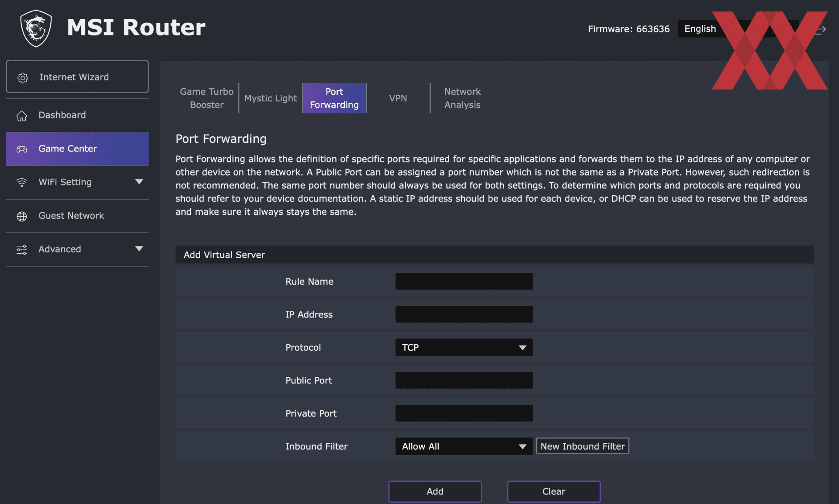Focus the IP Address input field

tap(464, 314)
